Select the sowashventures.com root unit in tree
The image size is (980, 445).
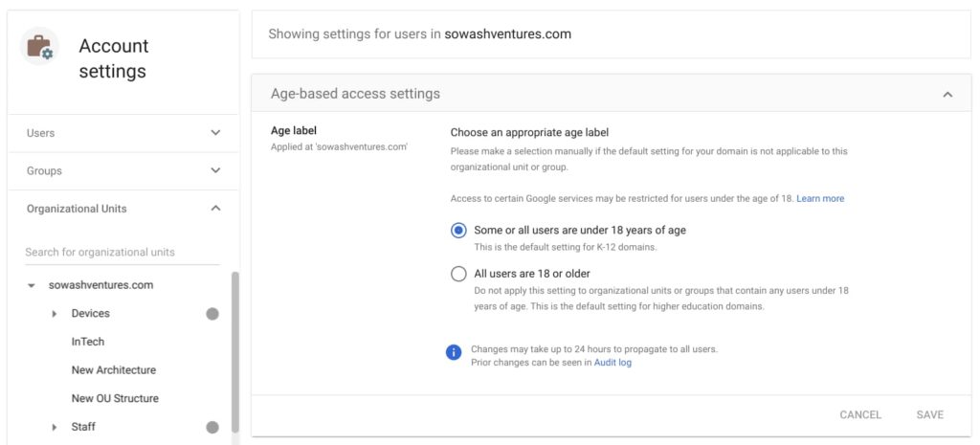(x=101, y=285)
